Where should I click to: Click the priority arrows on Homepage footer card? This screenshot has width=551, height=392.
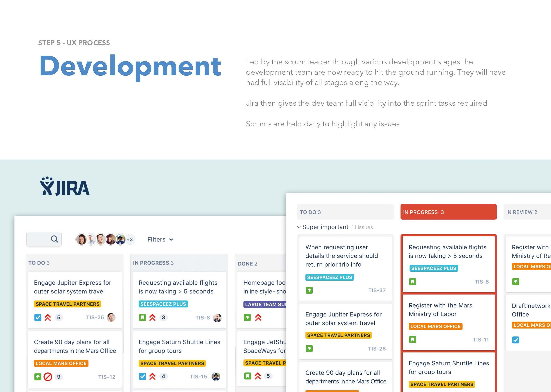click(258, 317)
